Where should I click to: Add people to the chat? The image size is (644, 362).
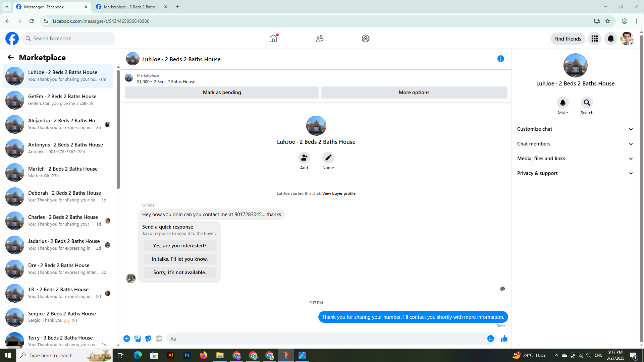[x=304, y=158]
